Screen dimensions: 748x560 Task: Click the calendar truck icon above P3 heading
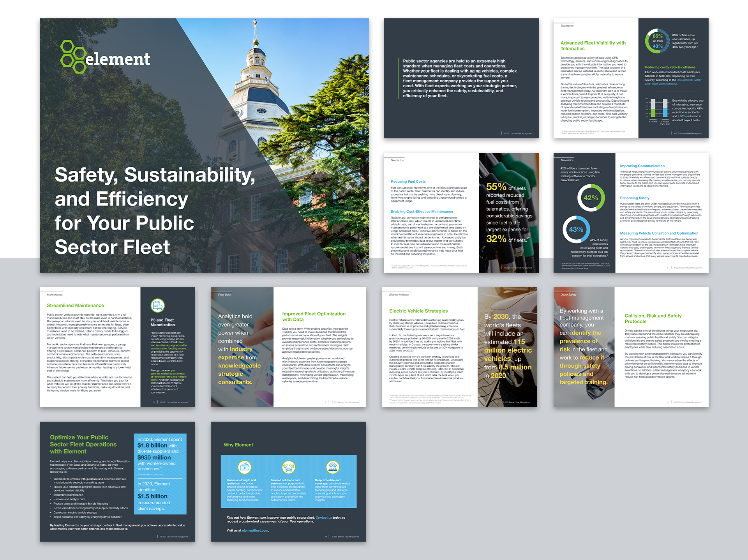[x=157, y=306]
